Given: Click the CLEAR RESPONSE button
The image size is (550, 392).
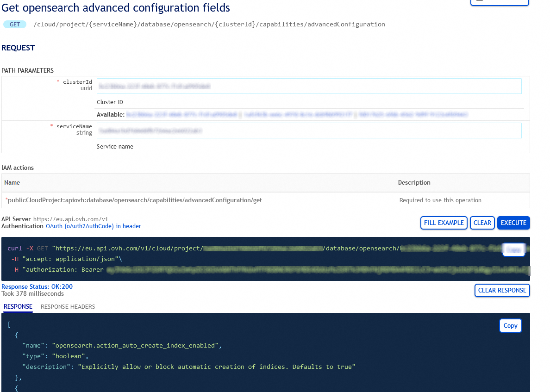Looking at the screenshot, I should click(x=502, y=290).
